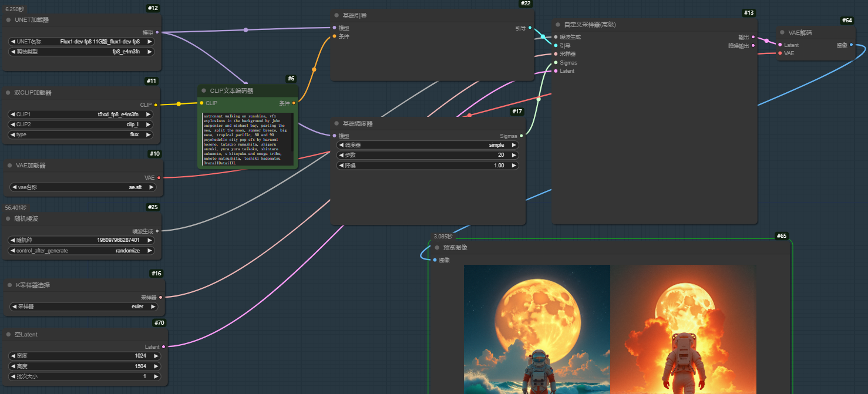Screen dimensions: 868x394
Task: Collapse the 基础调度器 node via its header dot
Action: [x=337, y=124]
